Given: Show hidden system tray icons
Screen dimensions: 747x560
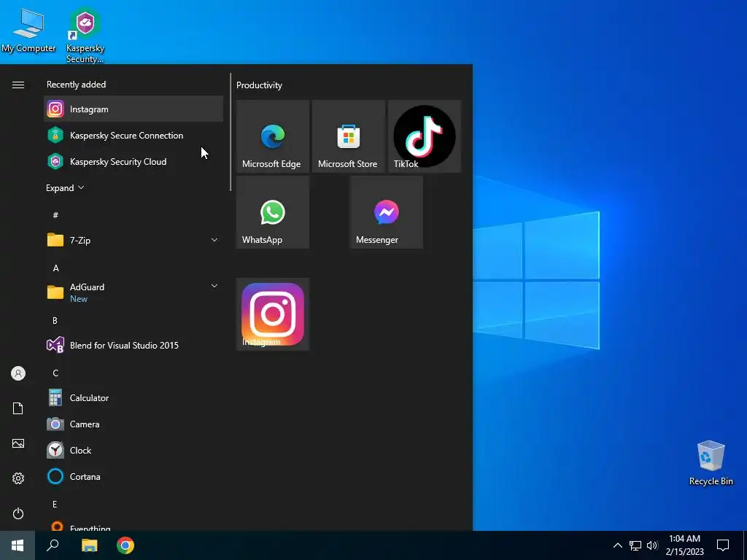Looking at the screenshot, I should click(x=617, y=545).
